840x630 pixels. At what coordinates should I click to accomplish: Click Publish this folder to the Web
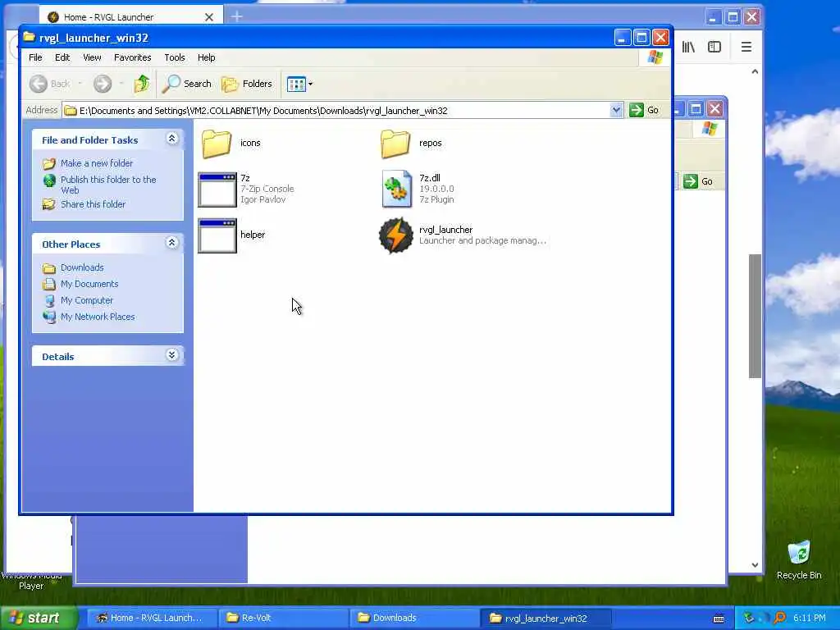click(108, 185)
